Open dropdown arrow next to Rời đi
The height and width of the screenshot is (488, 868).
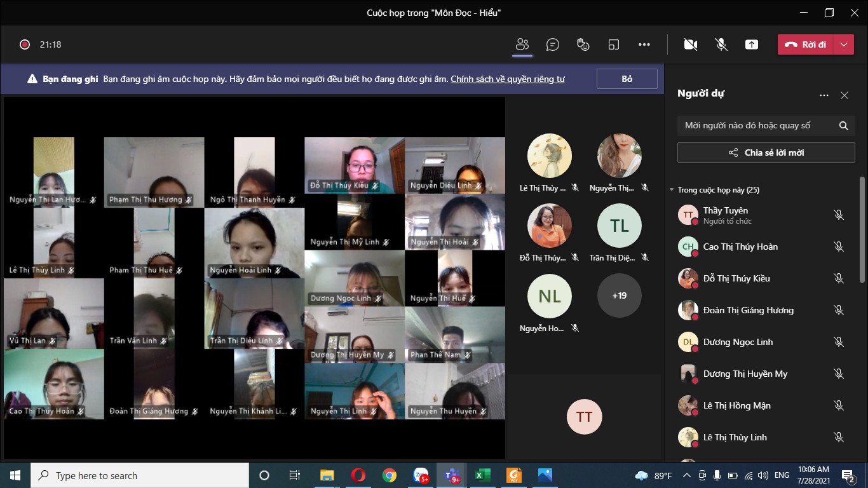[843, 44]
